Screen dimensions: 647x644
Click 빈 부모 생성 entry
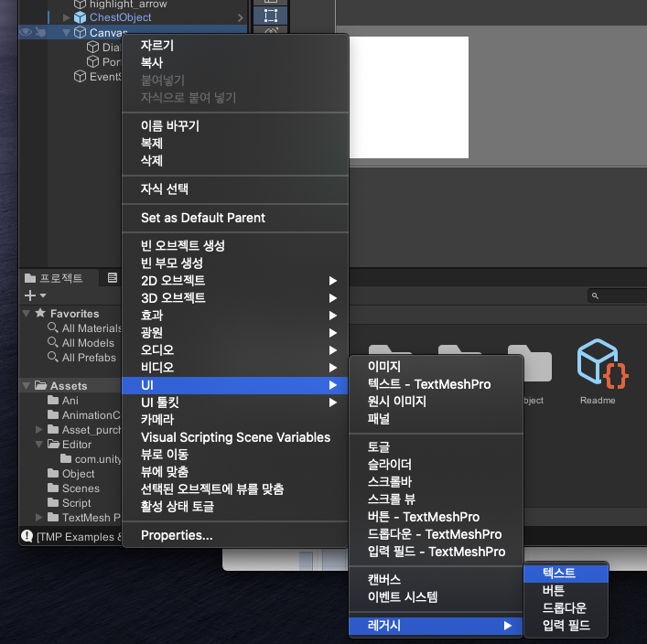[x=235, y=263]
